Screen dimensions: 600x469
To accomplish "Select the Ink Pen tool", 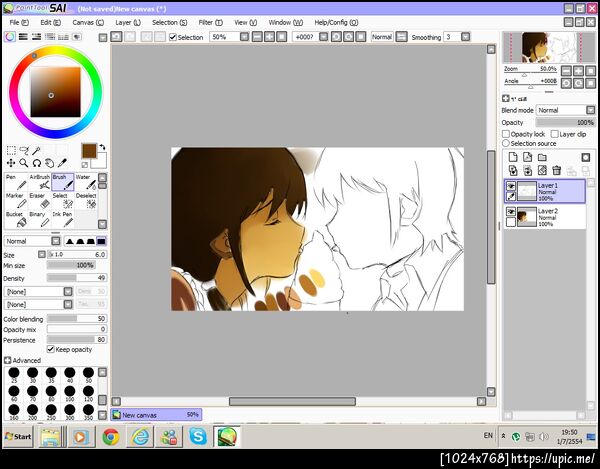I will tap(63, 219).
